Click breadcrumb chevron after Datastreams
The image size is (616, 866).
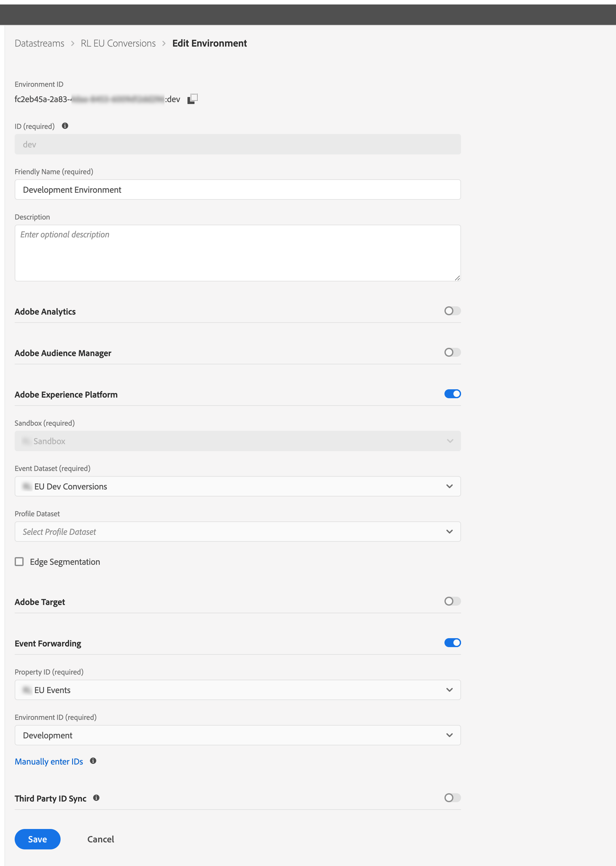(x=72, y=44)
